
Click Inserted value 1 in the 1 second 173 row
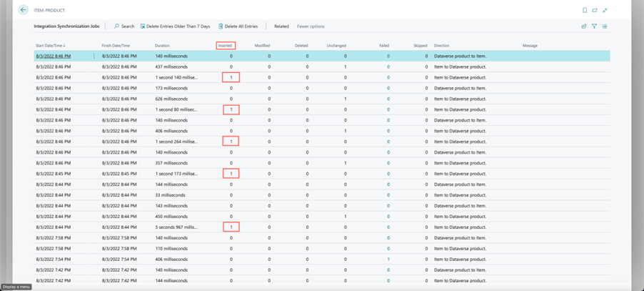point(231,174)
